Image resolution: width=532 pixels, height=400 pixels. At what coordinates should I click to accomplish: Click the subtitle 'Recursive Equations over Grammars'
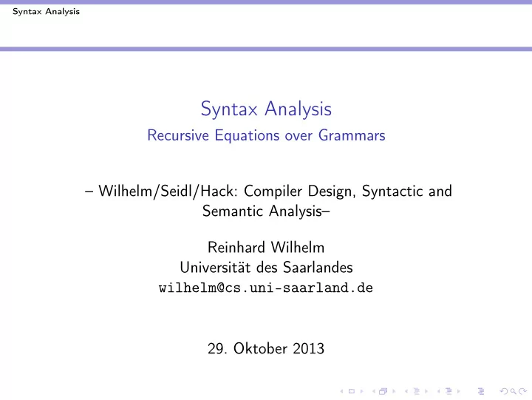266,135
